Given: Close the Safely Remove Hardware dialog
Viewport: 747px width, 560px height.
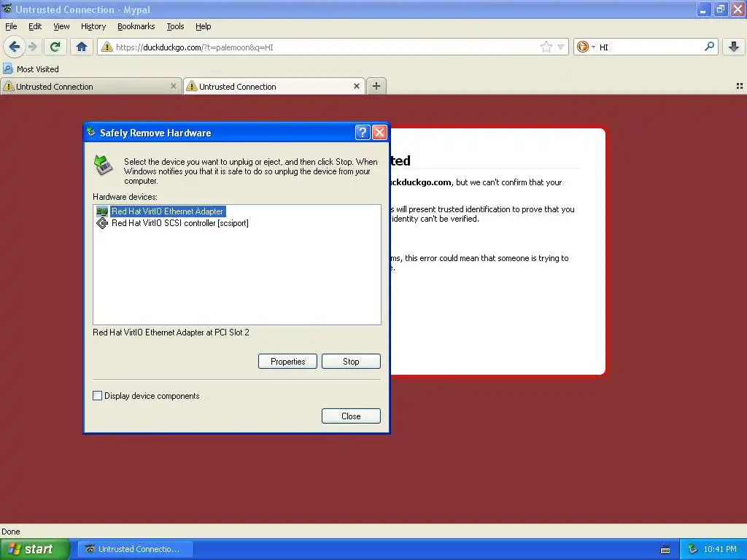Looking at the screenshot, I should 379,133.
